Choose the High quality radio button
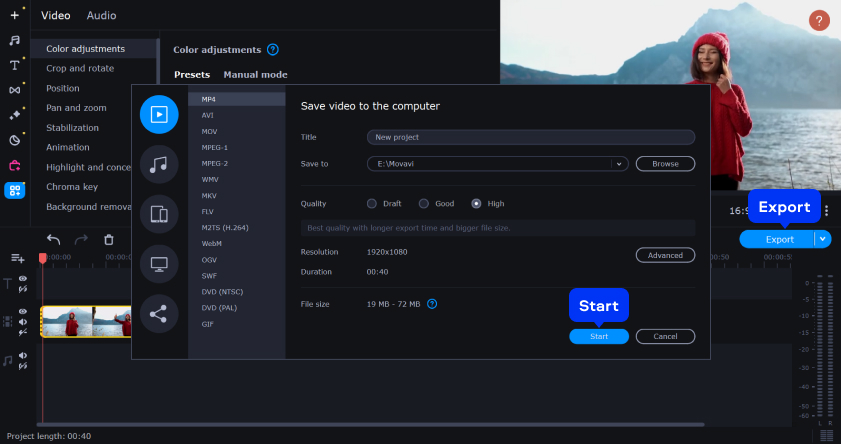 coord(476,204)
